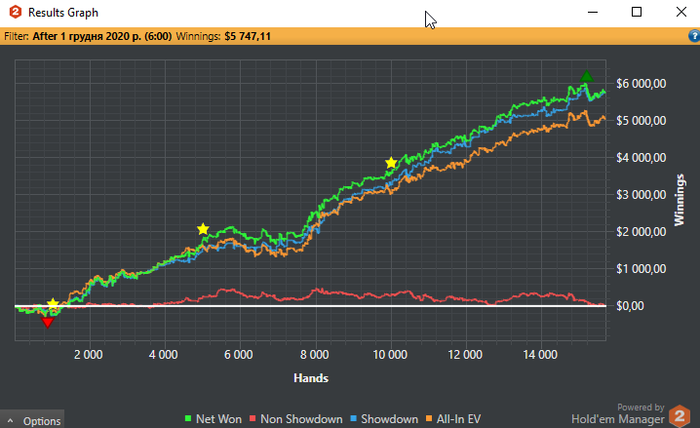The image size is (700, 428).
Task: Select the green peak triangle marker
Action: coord(587,76)
